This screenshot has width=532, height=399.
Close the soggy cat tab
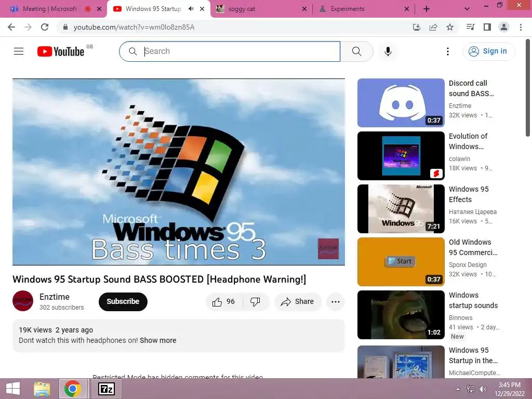(304, 9)
